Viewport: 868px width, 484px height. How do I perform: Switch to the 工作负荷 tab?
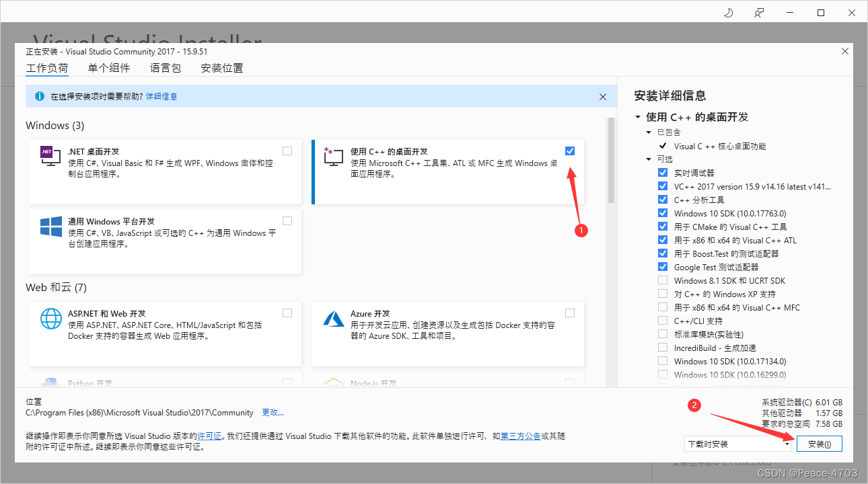[x=47, y=68]
